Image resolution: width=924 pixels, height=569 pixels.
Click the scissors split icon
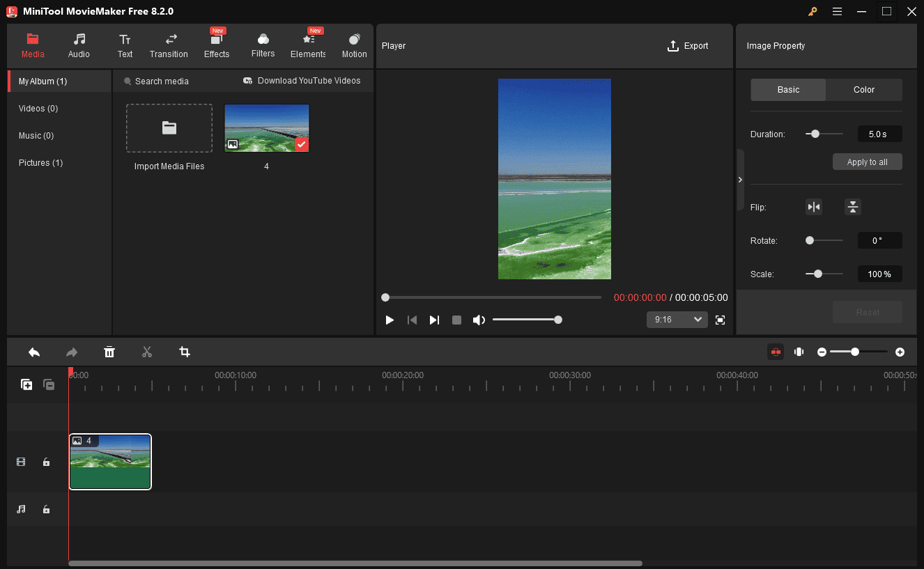pyautogui.click(x=147, y=352)
